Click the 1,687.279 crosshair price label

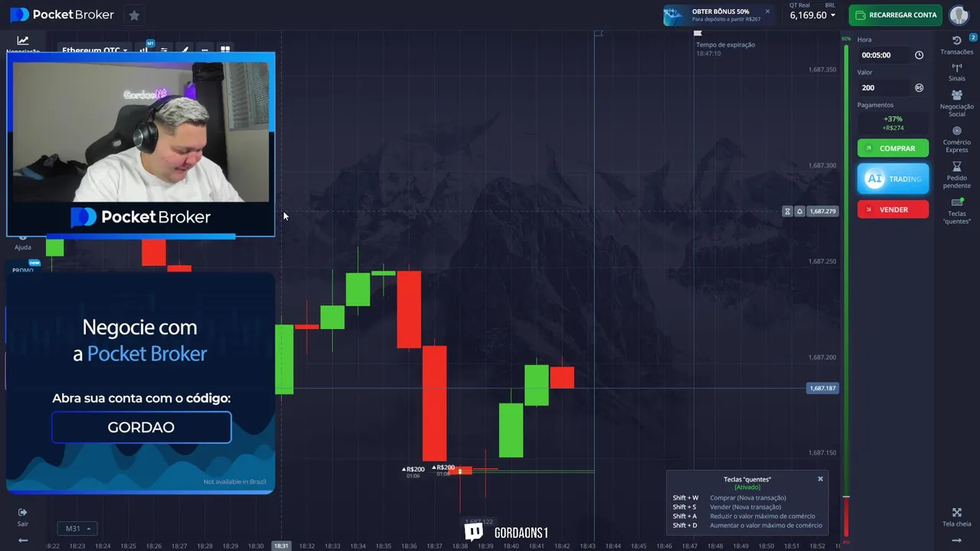pyautogui.click(x=822, y=211)
